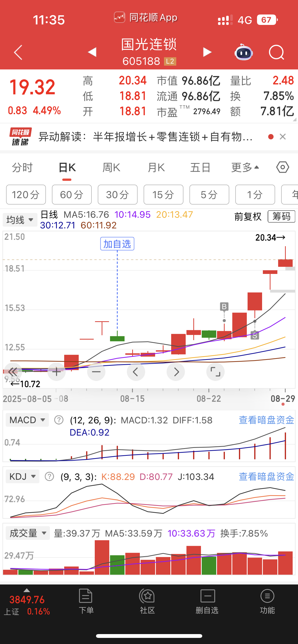Open 功能 functions menu icon
Screen dimensions: 298x644
tap(267, 601)
